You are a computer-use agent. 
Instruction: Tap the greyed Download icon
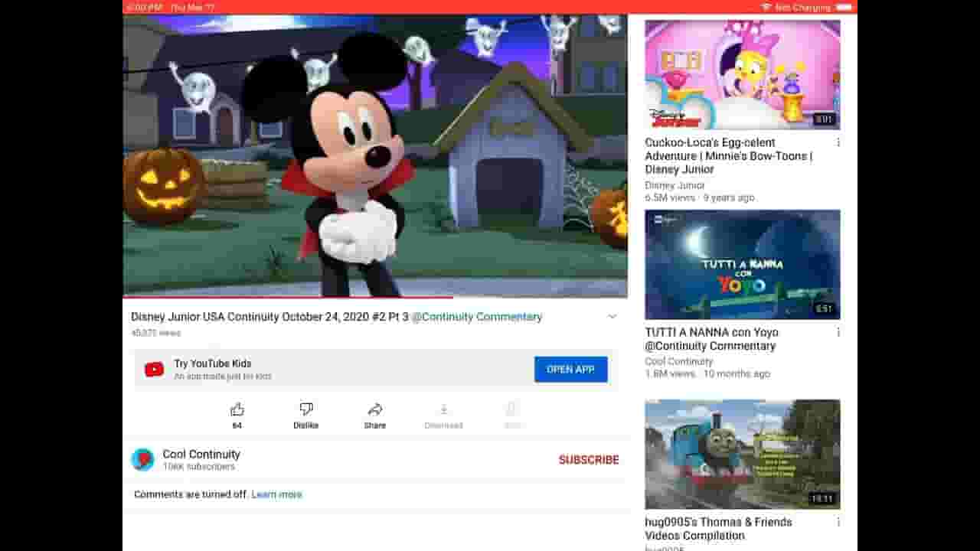click(444, 409)
